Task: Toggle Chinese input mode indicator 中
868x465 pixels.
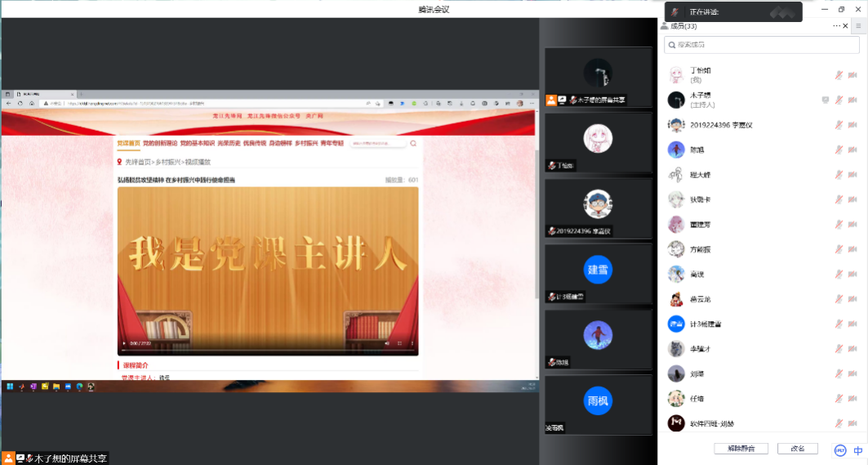Action: click(x=858, y=450)
